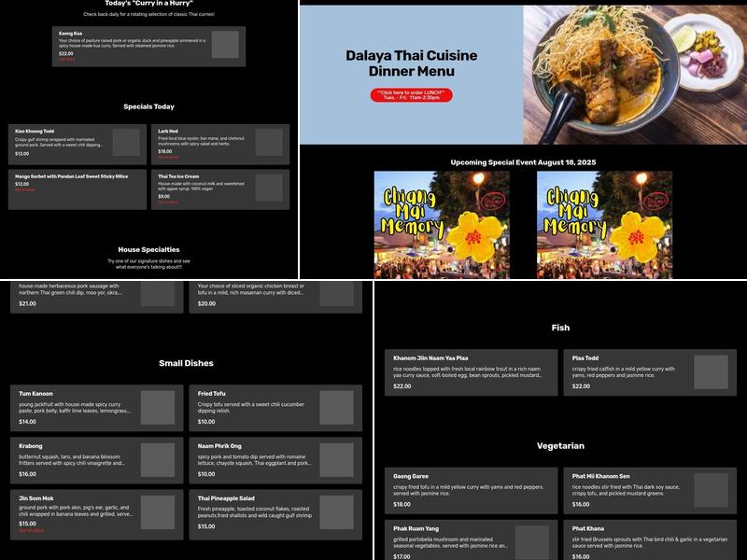Viewport: 747px width, 560px height.
Task: Click thumbnail of the masaman curry dish
Action: click(x=337, y=294)
